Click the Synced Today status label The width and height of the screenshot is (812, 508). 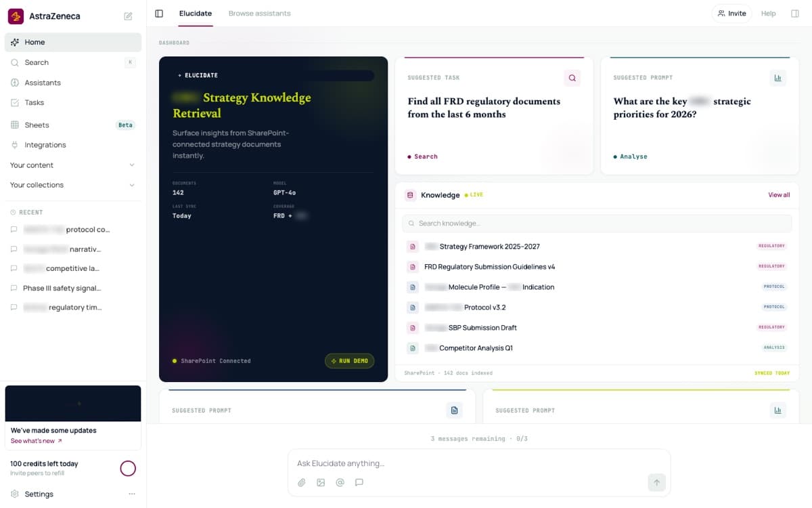pyautogui.click(x=772, y=373)
